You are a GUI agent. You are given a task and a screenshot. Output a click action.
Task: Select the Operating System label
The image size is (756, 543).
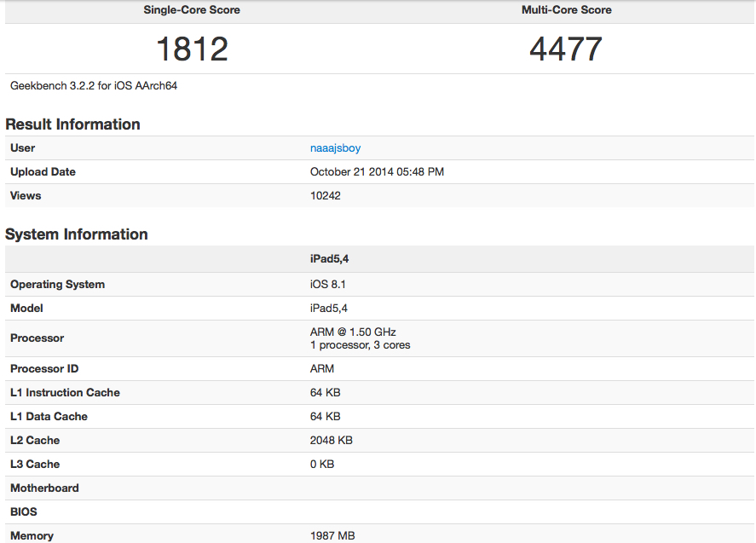[57, 285]
